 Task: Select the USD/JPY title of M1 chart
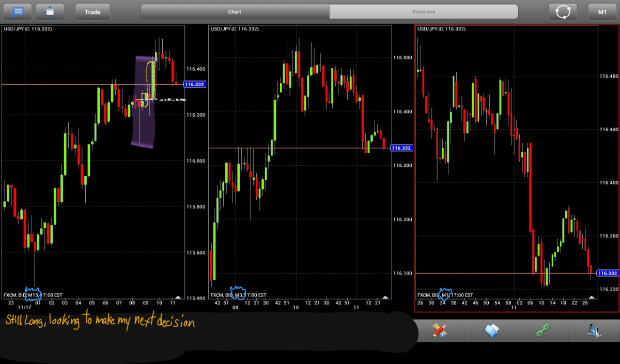pyautogui.click(x=441, y=29)
